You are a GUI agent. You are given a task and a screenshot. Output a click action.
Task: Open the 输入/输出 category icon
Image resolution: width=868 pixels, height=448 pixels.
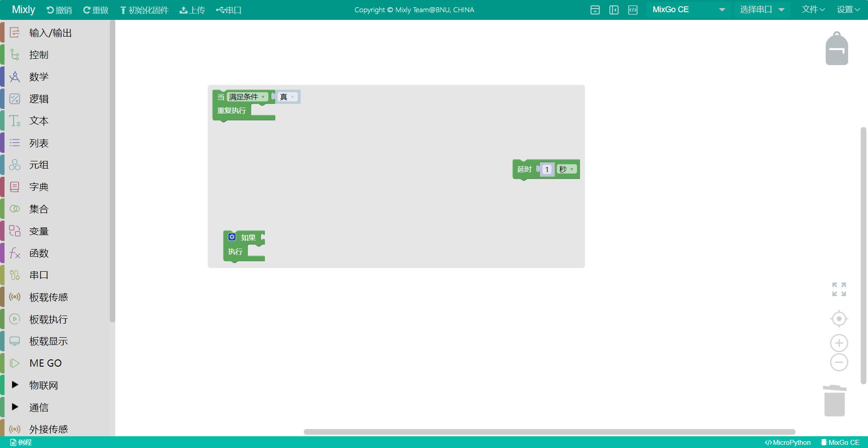tap(14, 33)
